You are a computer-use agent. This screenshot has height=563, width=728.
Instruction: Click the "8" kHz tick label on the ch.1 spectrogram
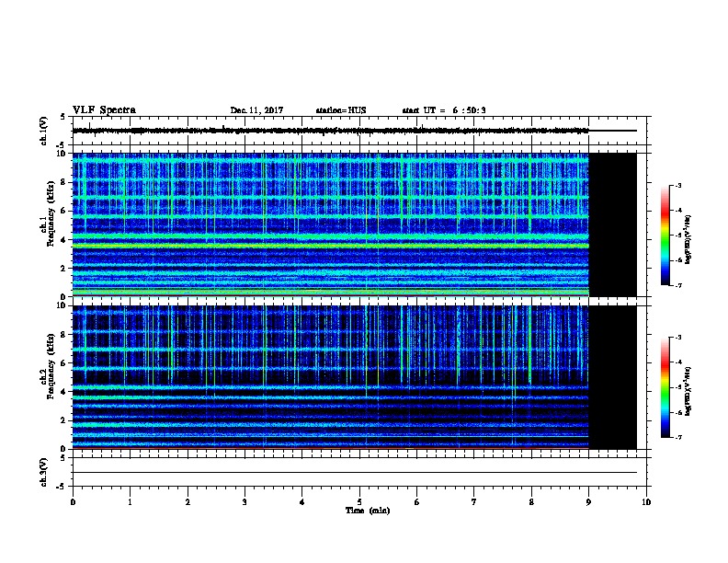pos(63,182)
